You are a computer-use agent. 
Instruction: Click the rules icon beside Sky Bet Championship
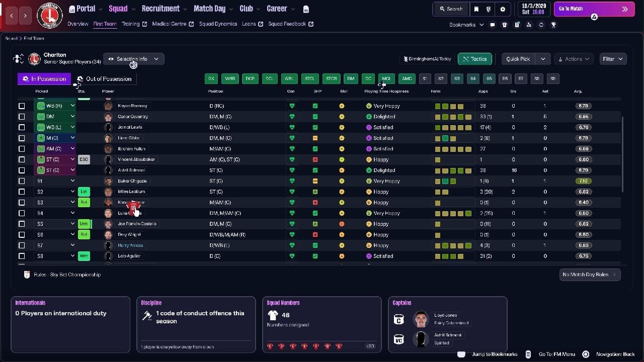coord(27,275)
